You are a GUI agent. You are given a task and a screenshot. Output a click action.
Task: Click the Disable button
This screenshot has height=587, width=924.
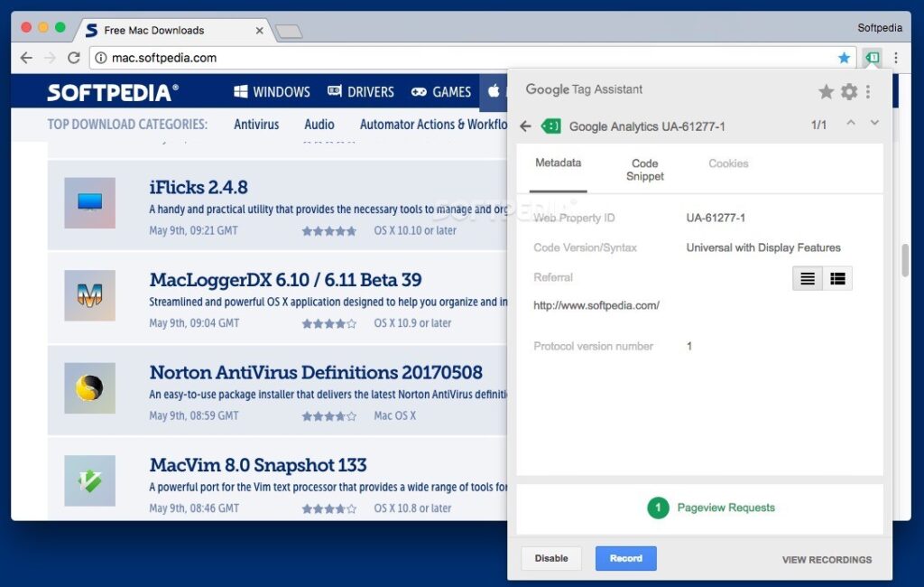pos(551,558)
